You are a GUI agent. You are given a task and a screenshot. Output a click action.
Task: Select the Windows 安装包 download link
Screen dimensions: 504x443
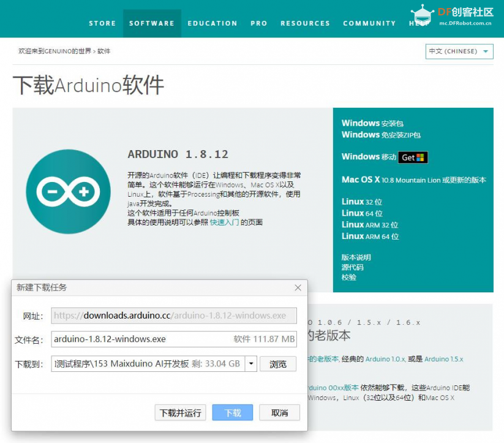372,123
